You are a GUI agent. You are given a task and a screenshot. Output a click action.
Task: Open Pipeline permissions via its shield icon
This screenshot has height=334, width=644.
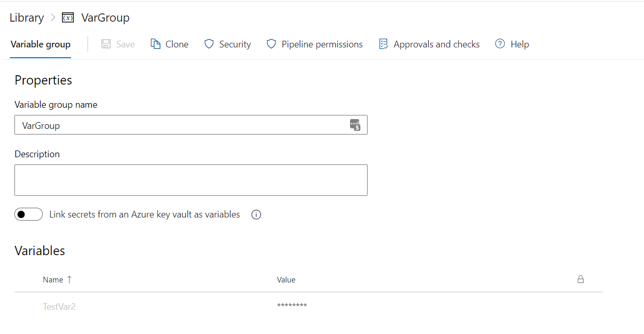[x=271, y=44]
